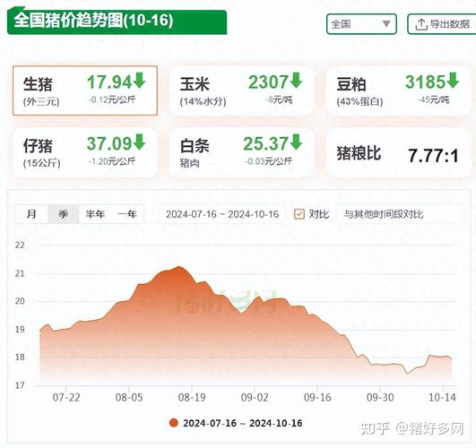Select the 猪粮比 7.77:1 card
Screen dimensions: 476x448
398,152
